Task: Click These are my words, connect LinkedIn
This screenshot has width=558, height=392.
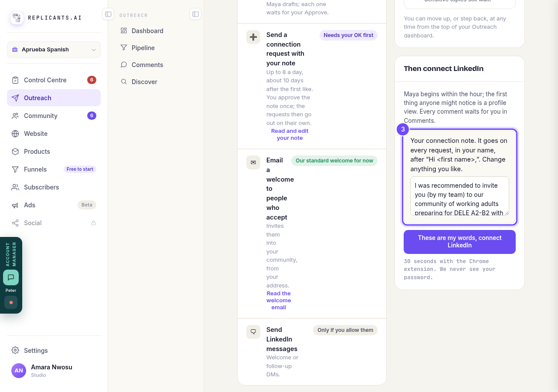Action: pos(459,242)
